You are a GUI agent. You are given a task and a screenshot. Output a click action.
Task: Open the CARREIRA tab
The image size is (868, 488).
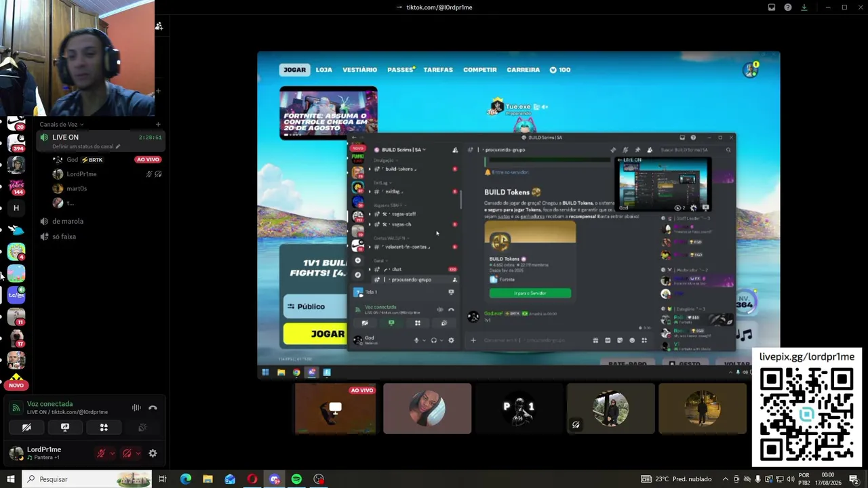click(x=524, y=70)
